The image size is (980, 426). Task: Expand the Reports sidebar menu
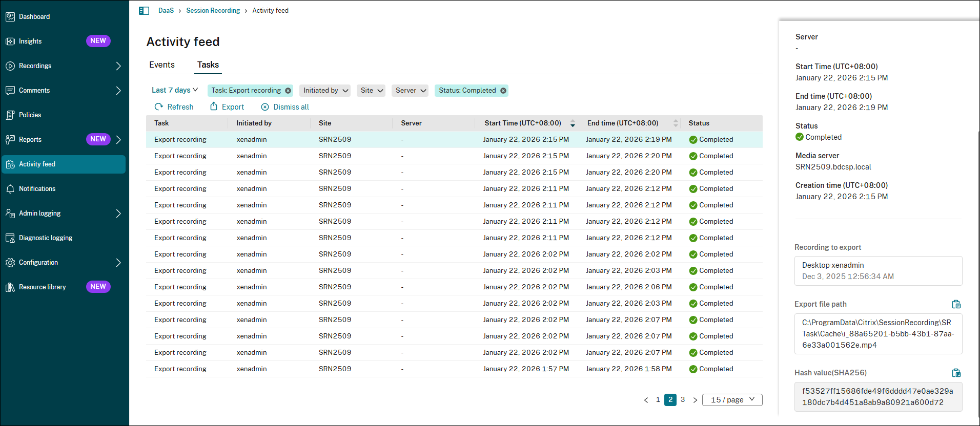pyautogui.click(x=118, y=140)
